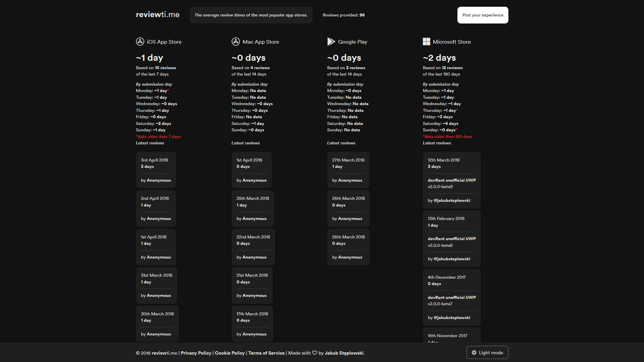644x362 pixels.
Task: Click the 3rd April 2018 iOS review card
Action: (x=155, y=170)
